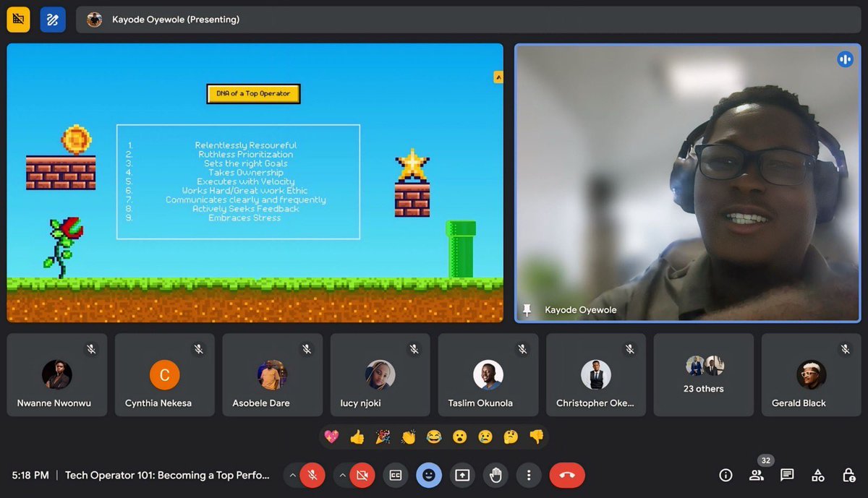Select Kayode Oyewole video tile
Image resolution: width=868 pixels, height=498 pixels.
pyautogui.click(x=687, y=183)
